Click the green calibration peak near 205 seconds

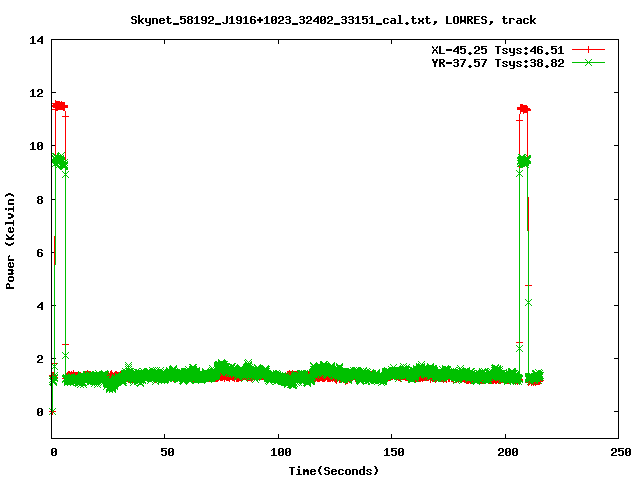point(524,161)
